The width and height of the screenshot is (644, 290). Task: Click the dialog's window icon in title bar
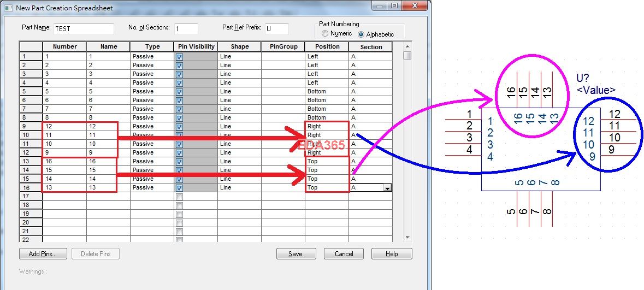(8, 8)
